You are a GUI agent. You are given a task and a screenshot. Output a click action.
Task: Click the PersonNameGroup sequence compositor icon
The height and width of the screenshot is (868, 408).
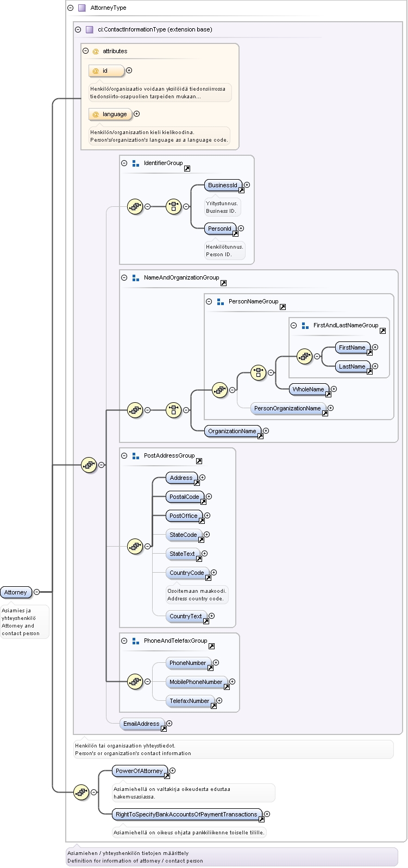(219, 390)
